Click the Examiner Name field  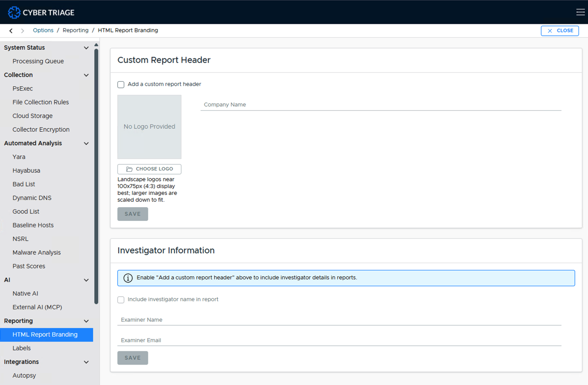(339, 320)
